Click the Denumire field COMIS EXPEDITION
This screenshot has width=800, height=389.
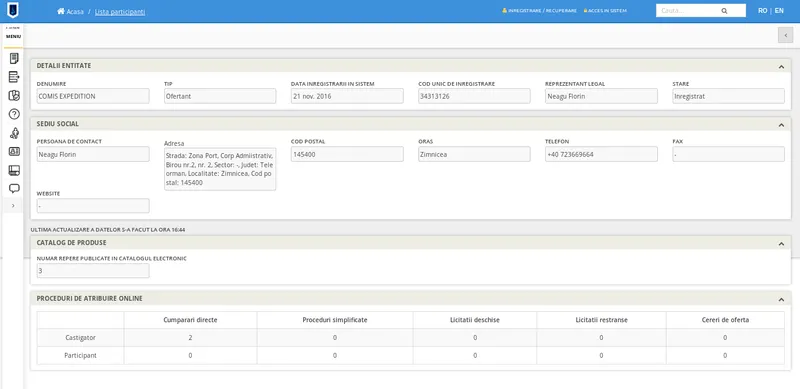pos(93,96)
